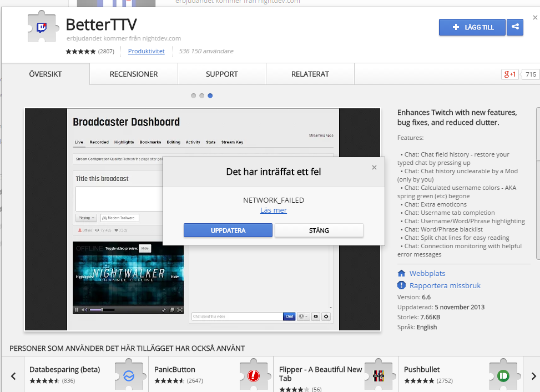
Task: Close the extension details overlay
Action: [x=535, y=18]
